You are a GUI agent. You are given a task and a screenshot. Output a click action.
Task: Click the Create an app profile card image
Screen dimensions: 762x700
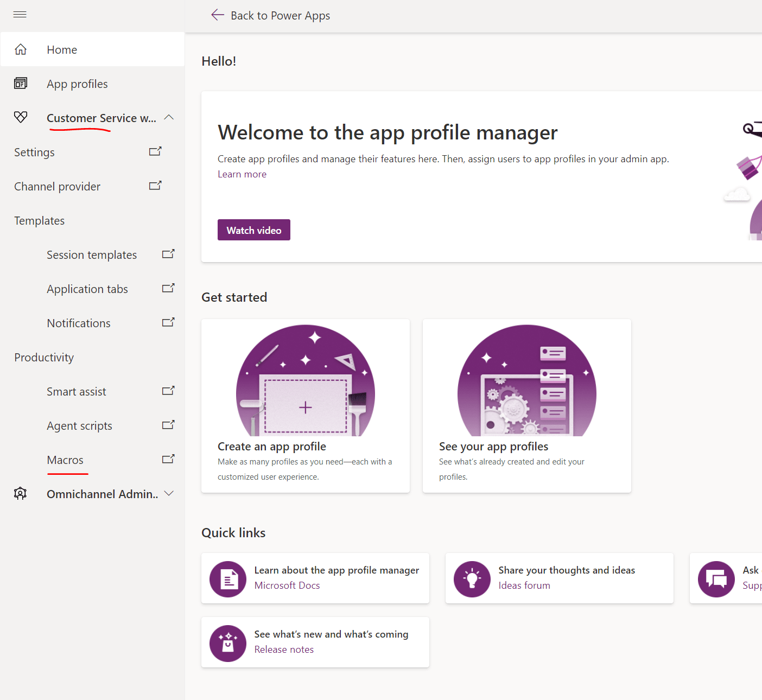point(306,380)
